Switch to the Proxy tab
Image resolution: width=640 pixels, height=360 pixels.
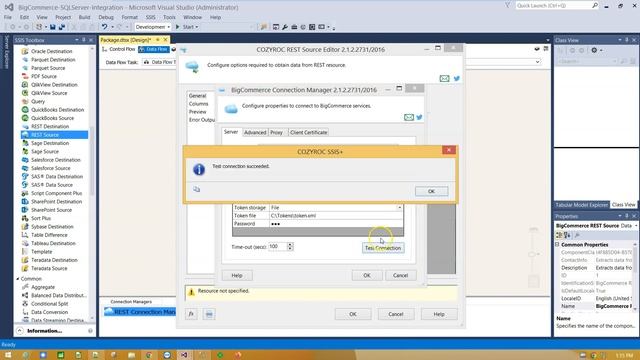(x=276, y=132)
